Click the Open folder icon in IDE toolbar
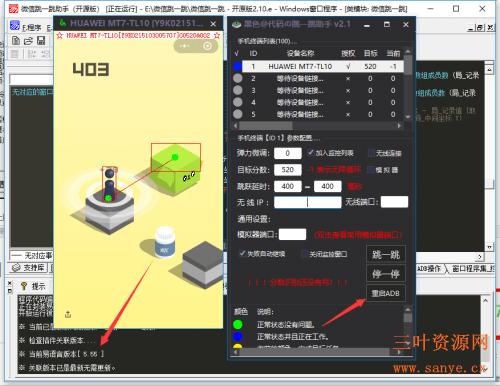The width and height of the screenshot is (500, 386). click(28, 41)
